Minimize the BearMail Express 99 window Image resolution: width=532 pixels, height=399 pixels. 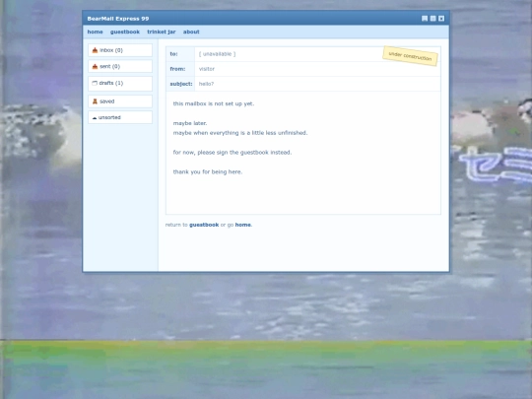click(x=425, y=19)
